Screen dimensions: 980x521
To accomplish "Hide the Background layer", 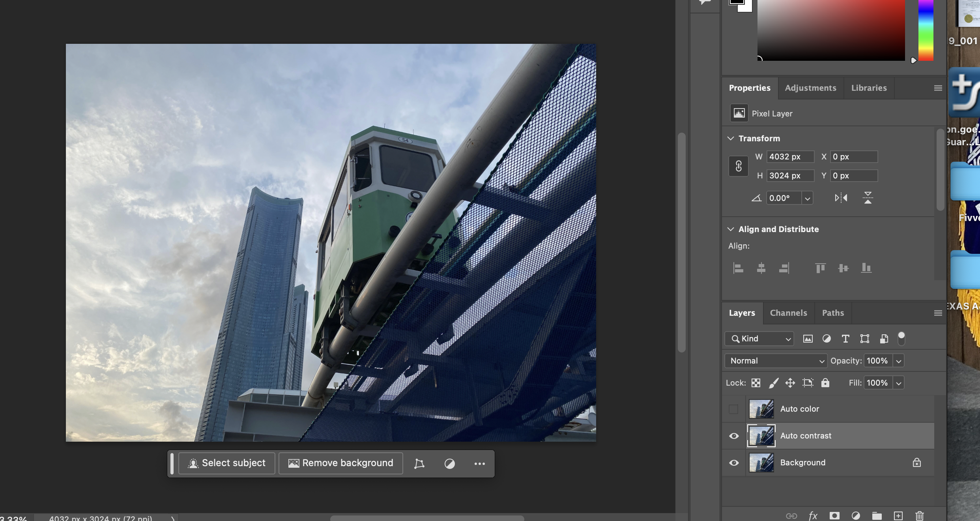I will [x=733, y=463].
